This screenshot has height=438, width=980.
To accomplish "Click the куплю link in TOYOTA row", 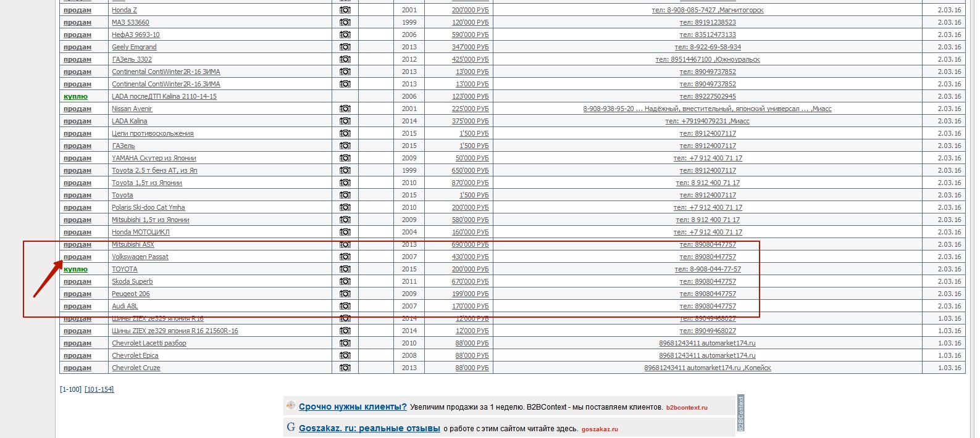I will point(75,269).
